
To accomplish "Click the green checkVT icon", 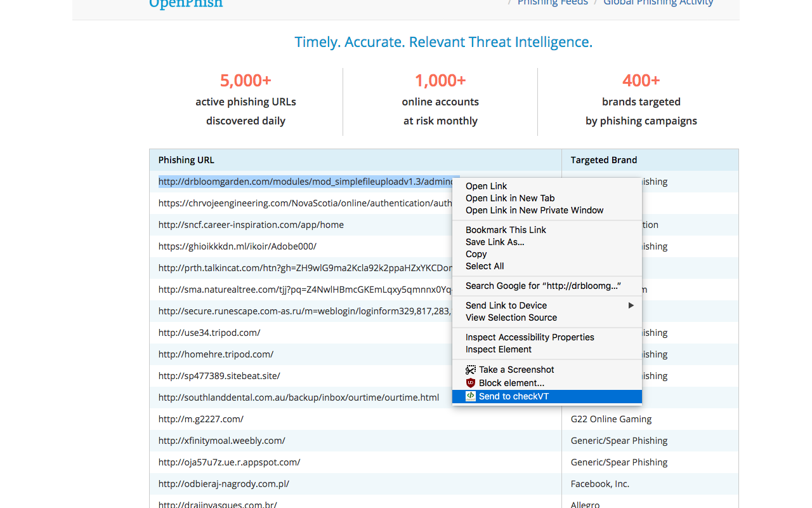I will pyautogui.click(x=471, y=396).
